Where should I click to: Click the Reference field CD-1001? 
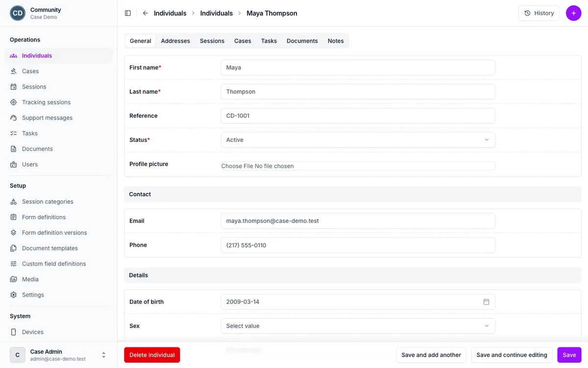358,116
